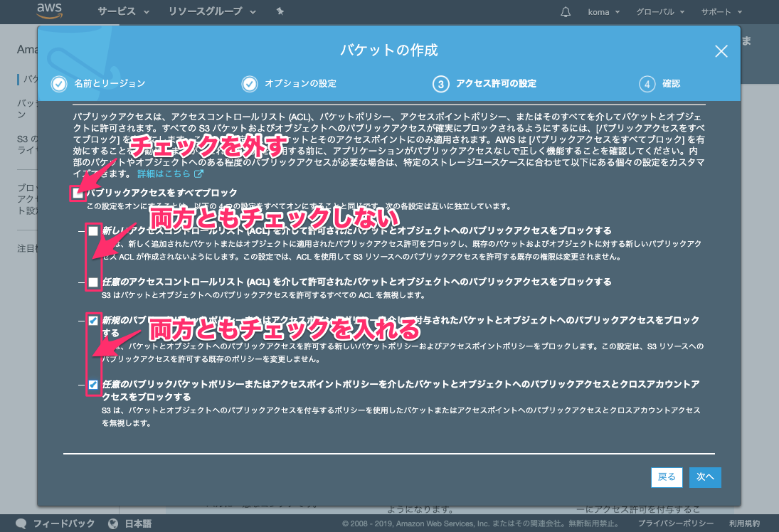Click the feedback speech bubble icon
This screenshot has width=779, height=532.
[x=21, y=523]
